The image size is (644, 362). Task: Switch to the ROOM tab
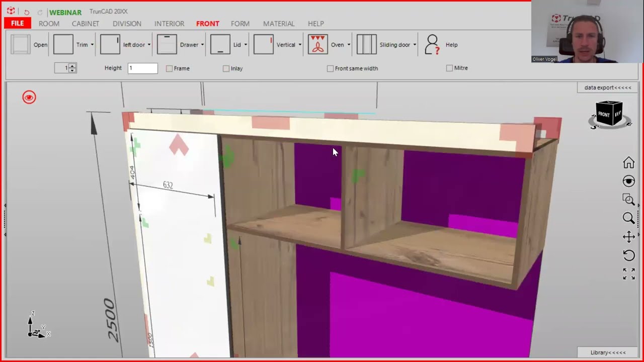pos(49,24)
